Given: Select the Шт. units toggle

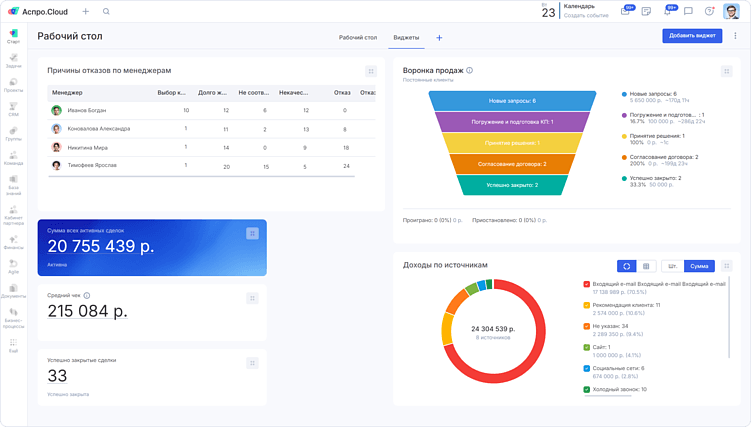Looking at the screenshot, I should click(x=673, y=266).
